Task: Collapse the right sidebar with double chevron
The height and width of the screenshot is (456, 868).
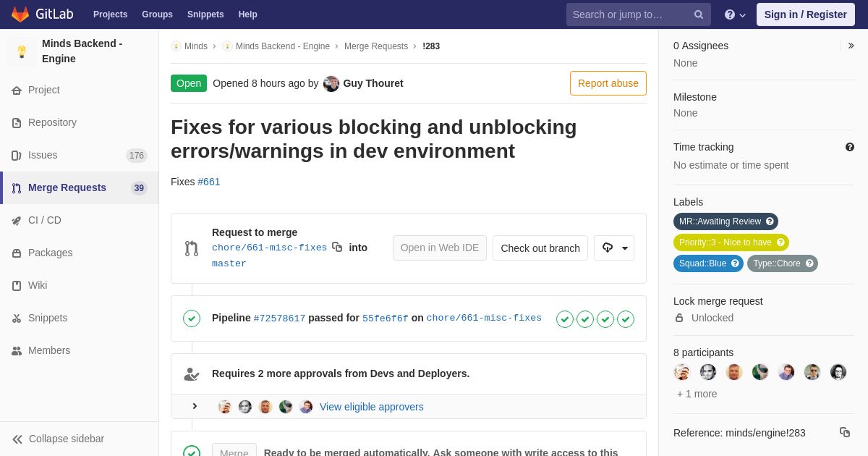Action: coord(851,46)
